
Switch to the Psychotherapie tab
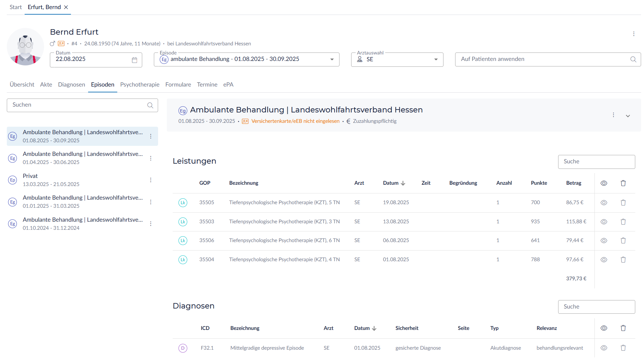[x=140, y=85]
